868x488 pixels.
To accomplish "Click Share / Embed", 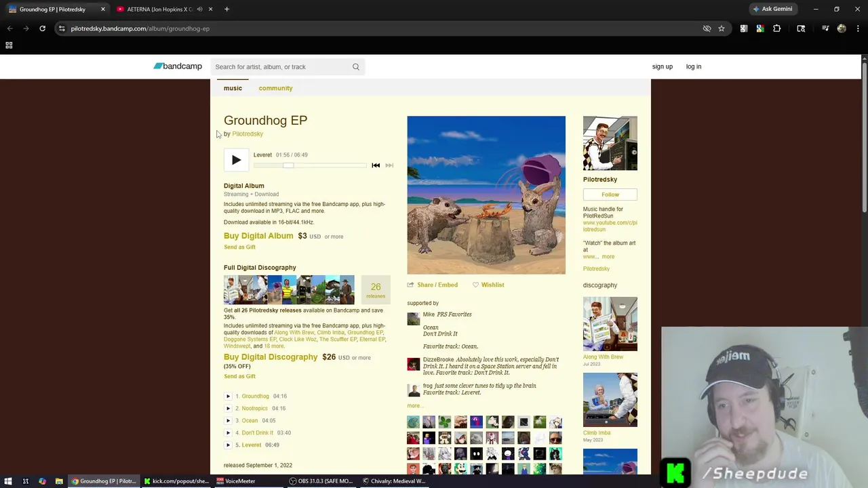I will pyautogui.click(x=433, y=285).
